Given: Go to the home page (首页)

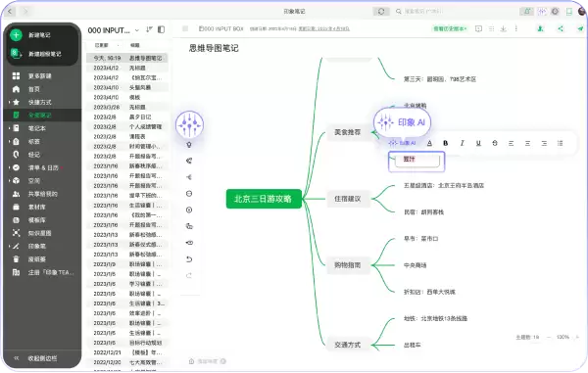Looking at the screenshot, I should coord(34,89).
